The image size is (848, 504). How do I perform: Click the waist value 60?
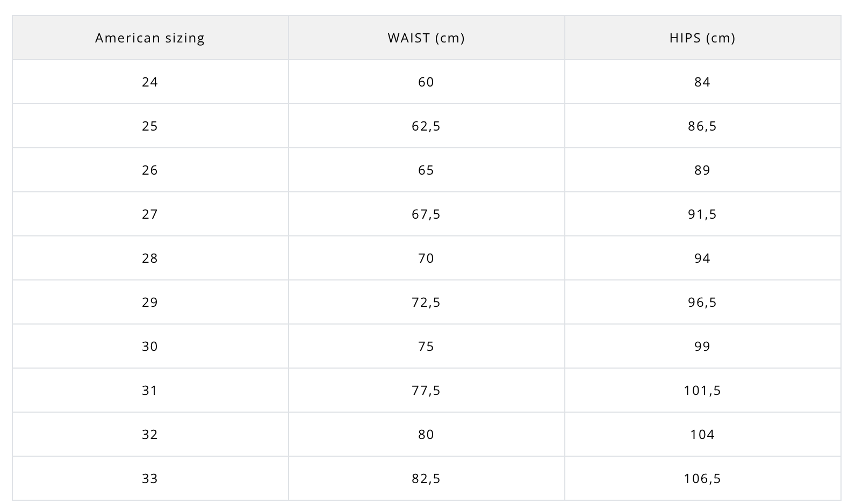(426, 82)
